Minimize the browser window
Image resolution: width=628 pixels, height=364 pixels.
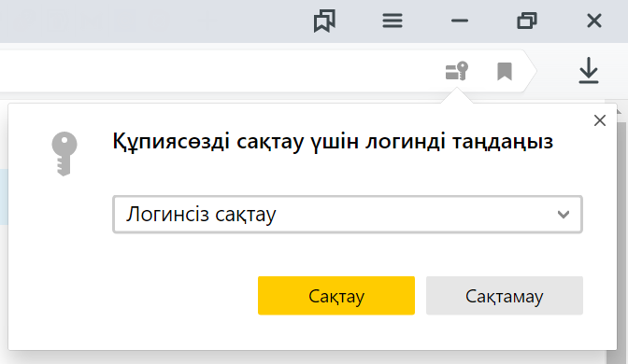460,21
